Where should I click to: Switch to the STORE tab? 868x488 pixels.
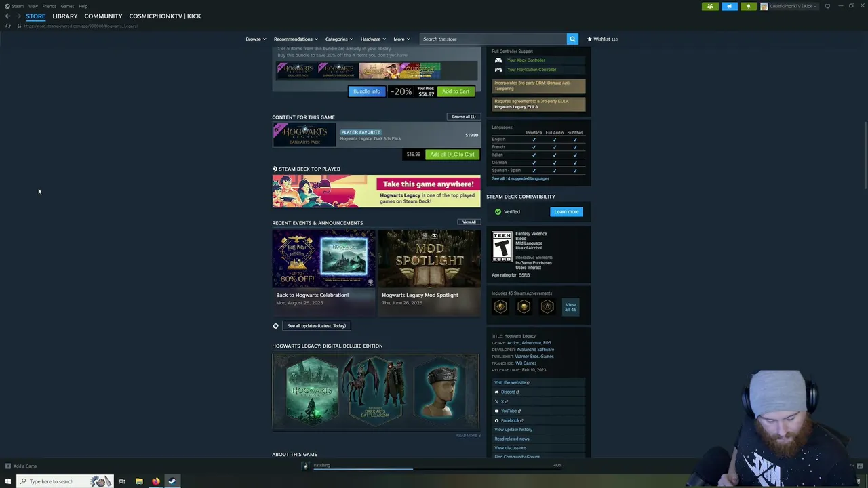pyautogui.click(x=36, y=16)
